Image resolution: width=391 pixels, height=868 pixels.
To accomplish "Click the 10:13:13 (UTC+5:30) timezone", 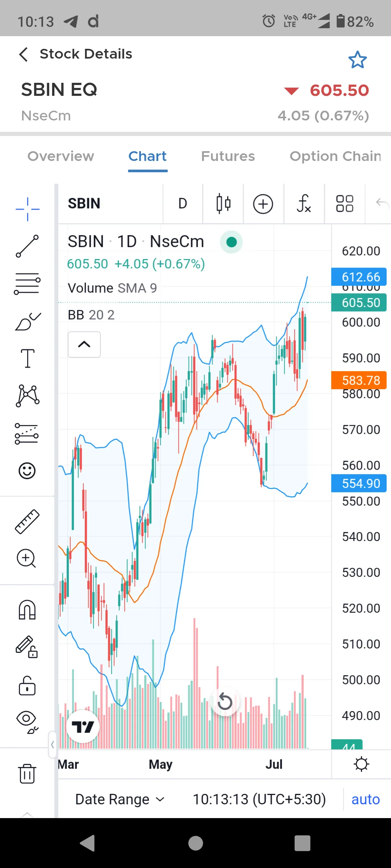I will [x=259, y=799].
